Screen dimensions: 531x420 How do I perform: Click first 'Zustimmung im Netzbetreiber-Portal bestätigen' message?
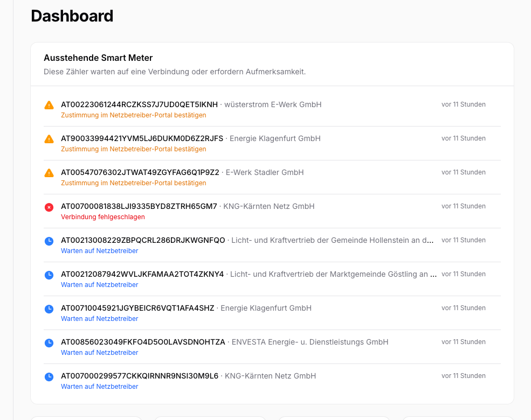pos(133,115)
